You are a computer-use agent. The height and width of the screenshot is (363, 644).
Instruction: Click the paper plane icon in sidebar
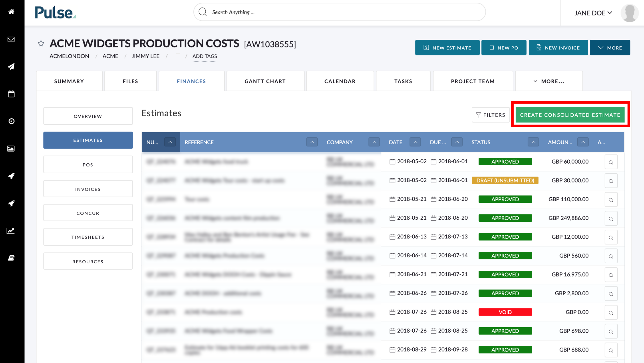tap(11, 66)
